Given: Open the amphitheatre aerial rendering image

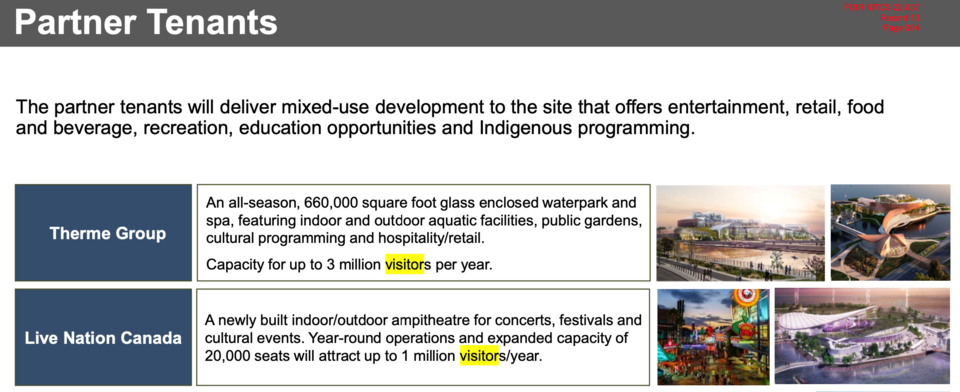Looking at the screenshot, I should coord(862,337).
